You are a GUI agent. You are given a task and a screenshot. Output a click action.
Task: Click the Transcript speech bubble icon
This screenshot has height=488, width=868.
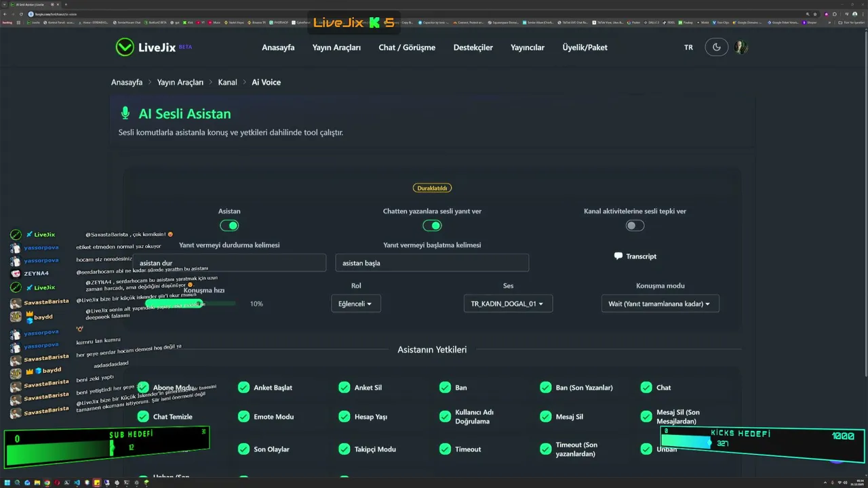point(618,256)
